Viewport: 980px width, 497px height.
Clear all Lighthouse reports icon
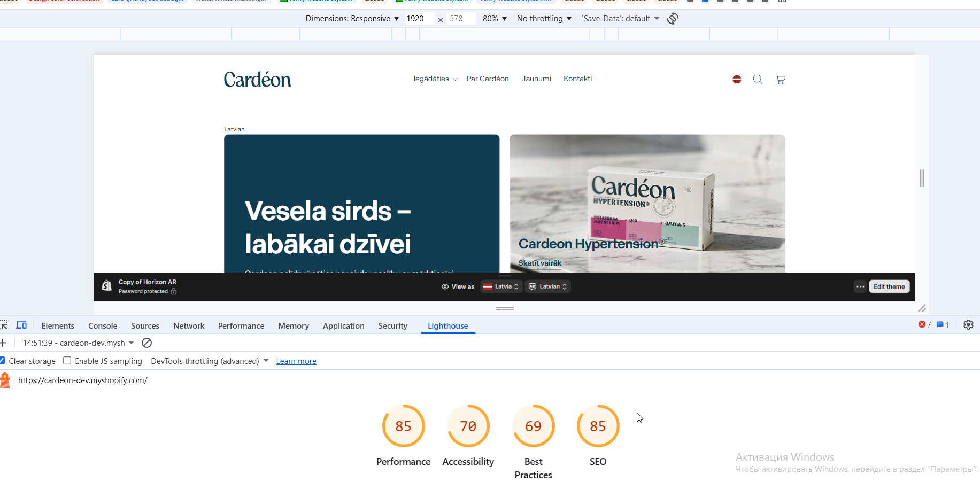click(x=146, y=343)
